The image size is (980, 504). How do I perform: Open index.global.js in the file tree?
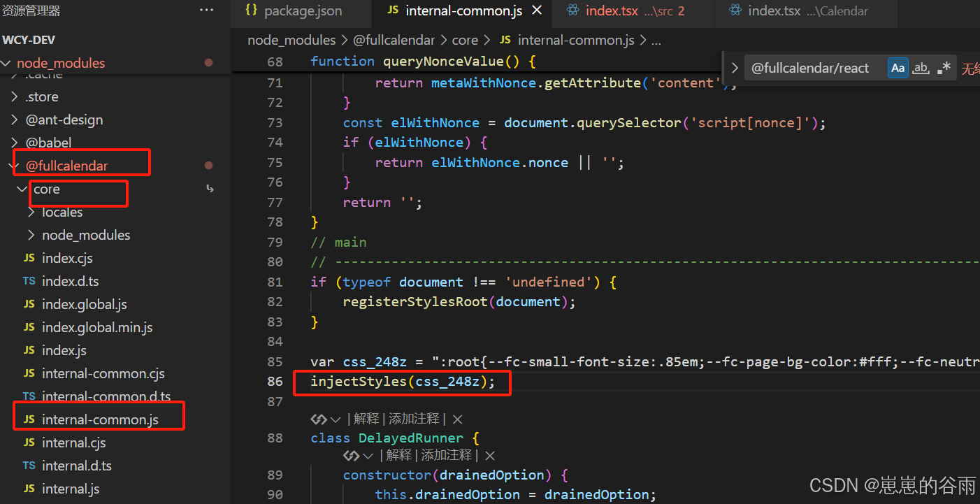pyautogui.click(x=84, y=304)
